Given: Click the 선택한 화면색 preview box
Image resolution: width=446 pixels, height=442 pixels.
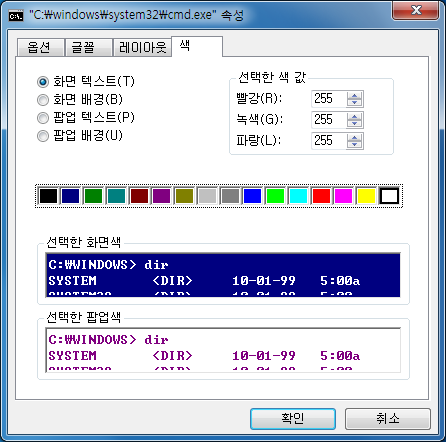Looking at the screenshot, I should pyautogui.click(x=223, y=275).
